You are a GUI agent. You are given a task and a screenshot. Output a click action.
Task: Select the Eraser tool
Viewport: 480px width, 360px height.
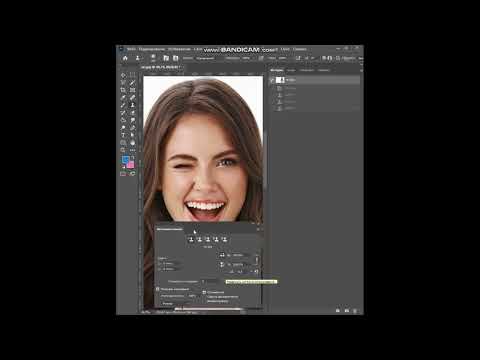(x=132, y=112)
